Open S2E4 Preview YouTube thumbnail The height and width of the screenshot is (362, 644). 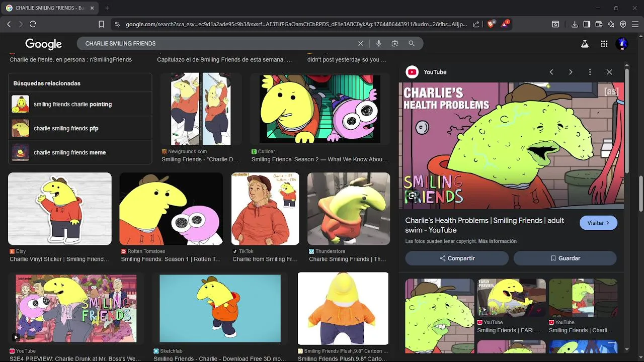(x=76, y=309)
